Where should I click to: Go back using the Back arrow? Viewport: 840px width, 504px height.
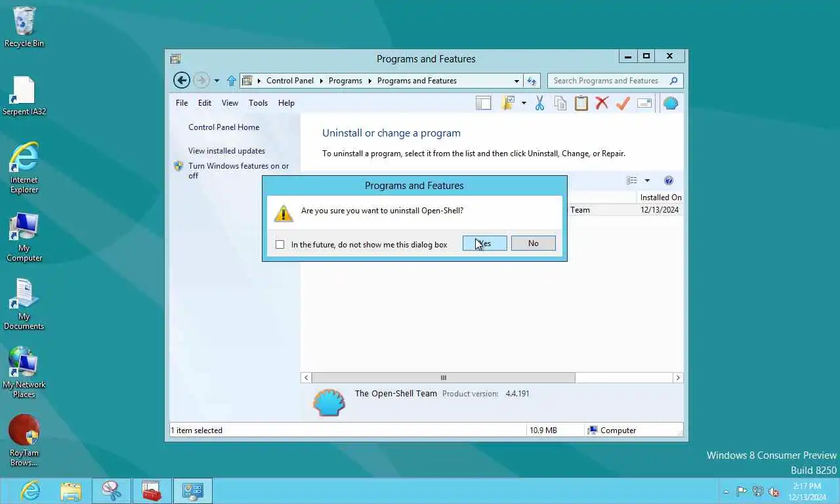pyautogui.click(x=182, y=81)
